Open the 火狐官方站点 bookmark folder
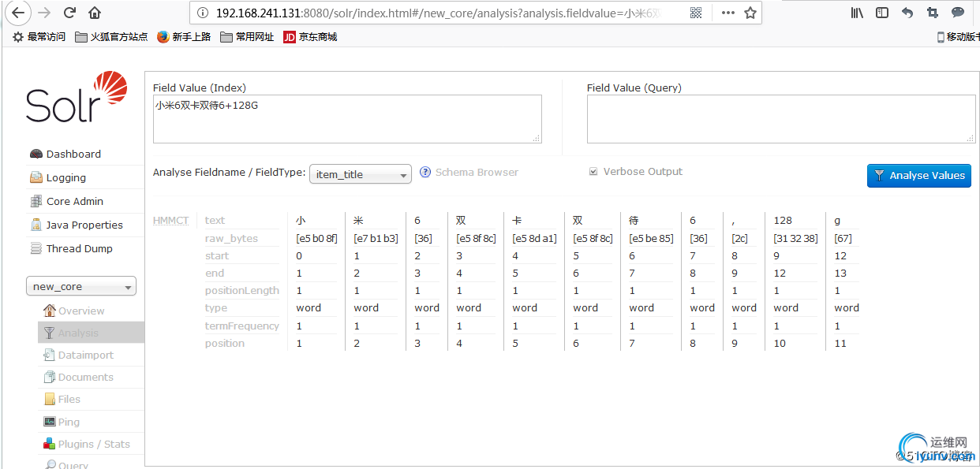This screenshot has width=980, height=469. pyautogui.click(x=111, y=37)
